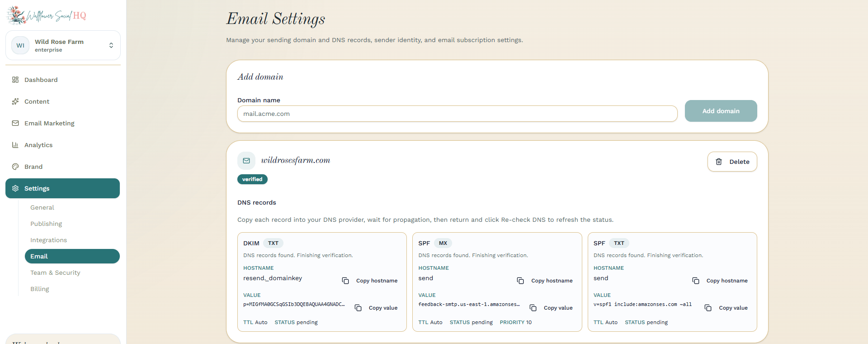Copy SPF TXT value copy icon
Image resolution: width=868 pixels, height=344 pixels.
point(708,308)
